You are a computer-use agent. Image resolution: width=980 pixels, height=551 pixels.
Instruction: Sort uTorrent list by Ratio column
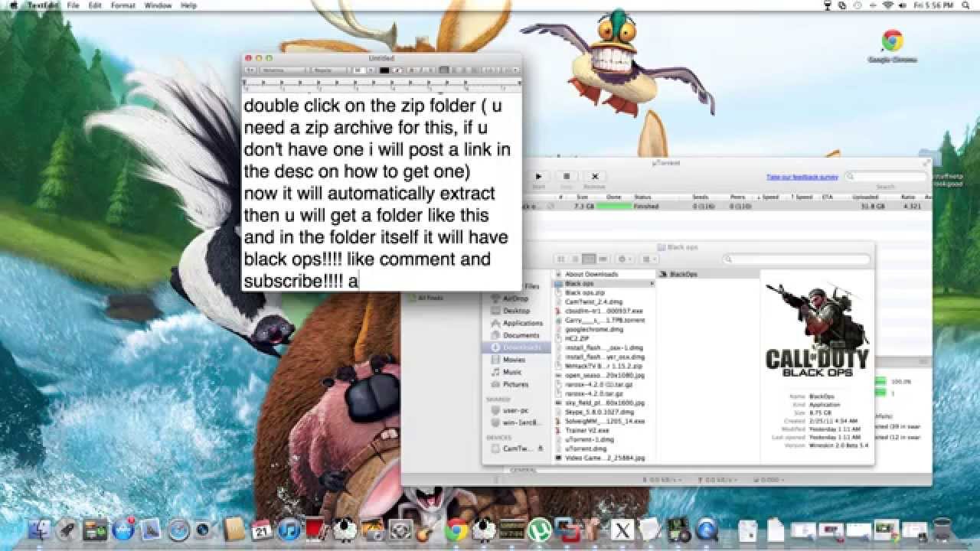click(x=908, y=197)
